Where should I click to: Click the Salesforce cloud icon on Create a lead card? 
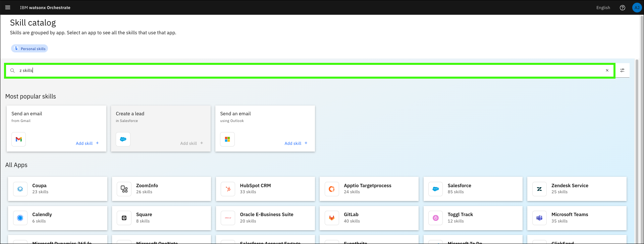[123, 139]
